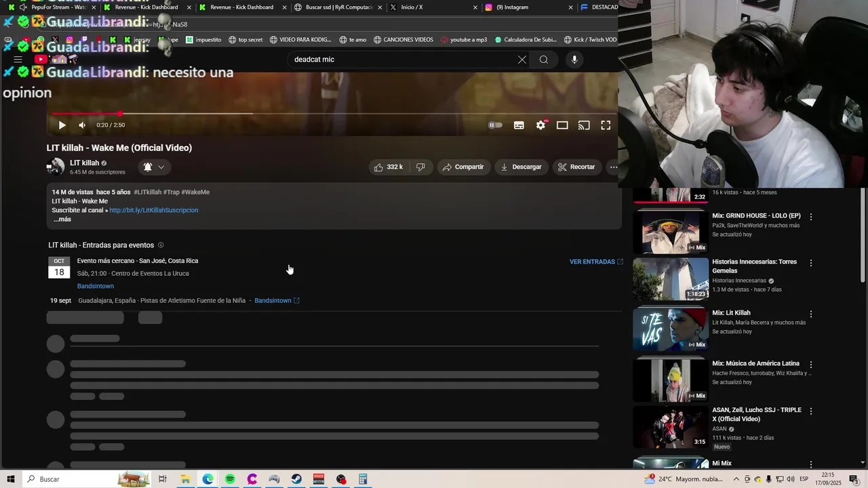868x488 pixels.
Task: Switch to Buscar ssd RyR Computación tab
Action: (x=339, y=7)
